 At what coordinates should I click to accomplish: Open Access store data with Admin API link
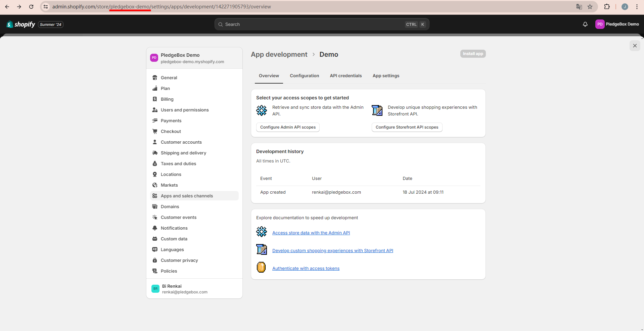point(311,233)
